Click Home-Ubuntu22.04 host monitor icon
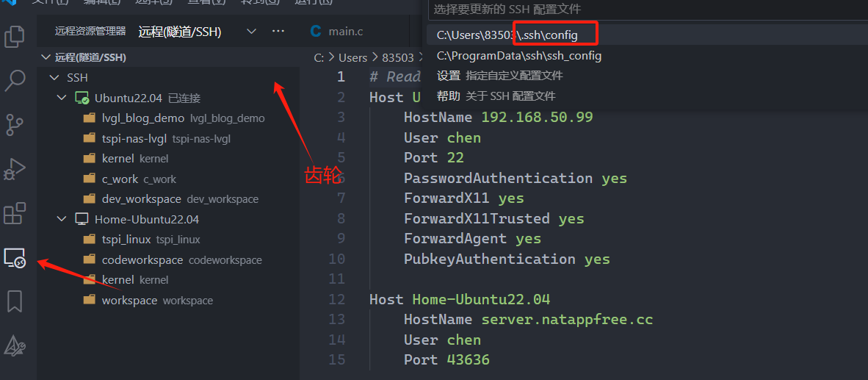 pyautogui.click(x=82, y=219)
